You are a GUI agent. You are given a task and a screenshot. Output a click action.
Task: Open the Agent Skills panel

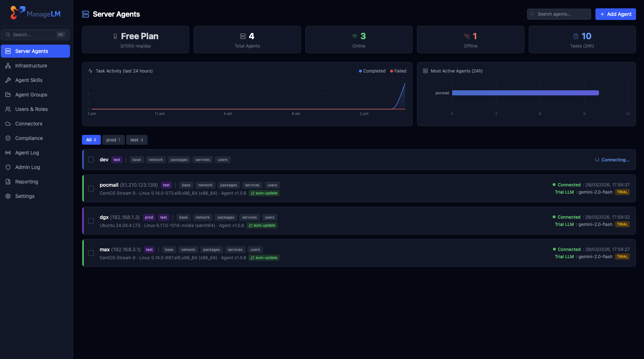tap(28, 80)
